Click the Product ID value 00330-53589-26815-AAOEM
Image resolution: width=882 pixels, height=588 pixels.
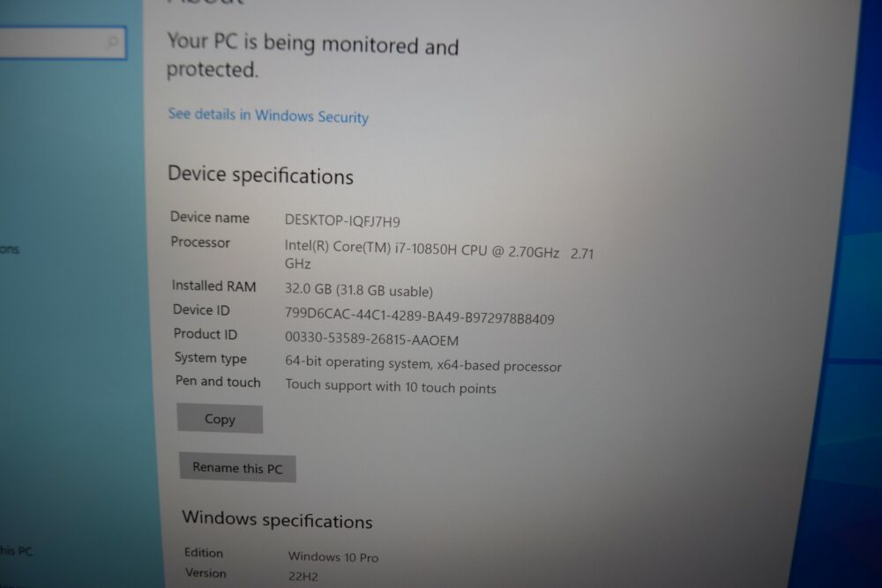[x=371, y=339]
